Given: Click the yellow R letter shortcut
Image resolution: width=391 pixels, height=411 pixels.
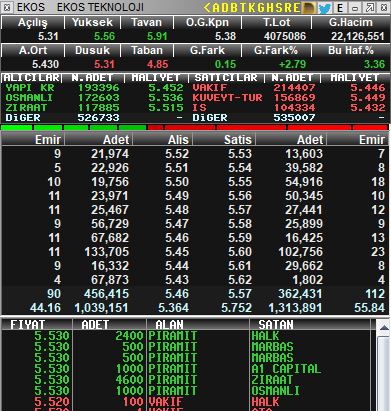Looking at the screenshot, I should coord(288,7).
